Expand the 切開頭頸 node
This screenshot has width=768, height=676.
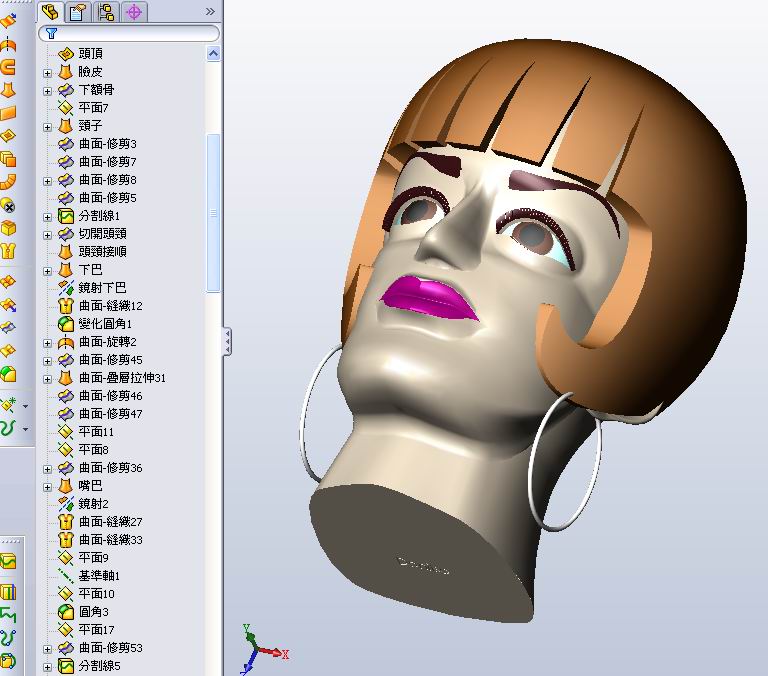tap(48, 235)
